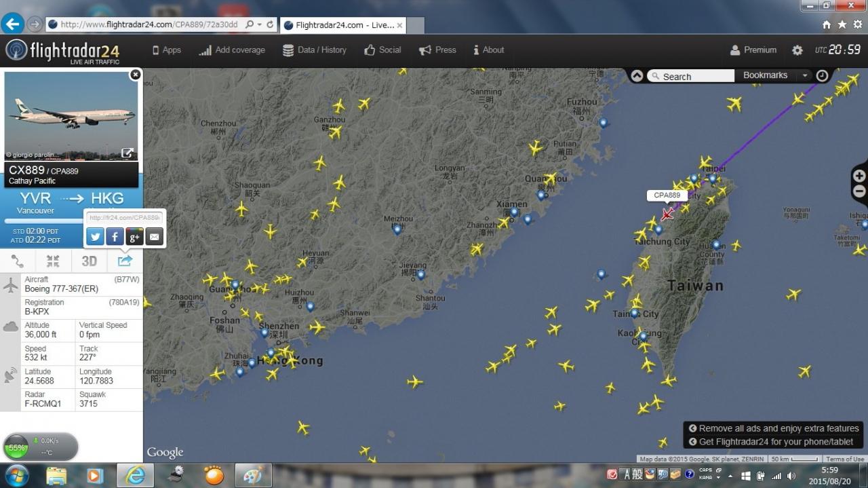Share the flight on Twitter
Viewport: 868px width, 488px height.
tap(95, 237)
